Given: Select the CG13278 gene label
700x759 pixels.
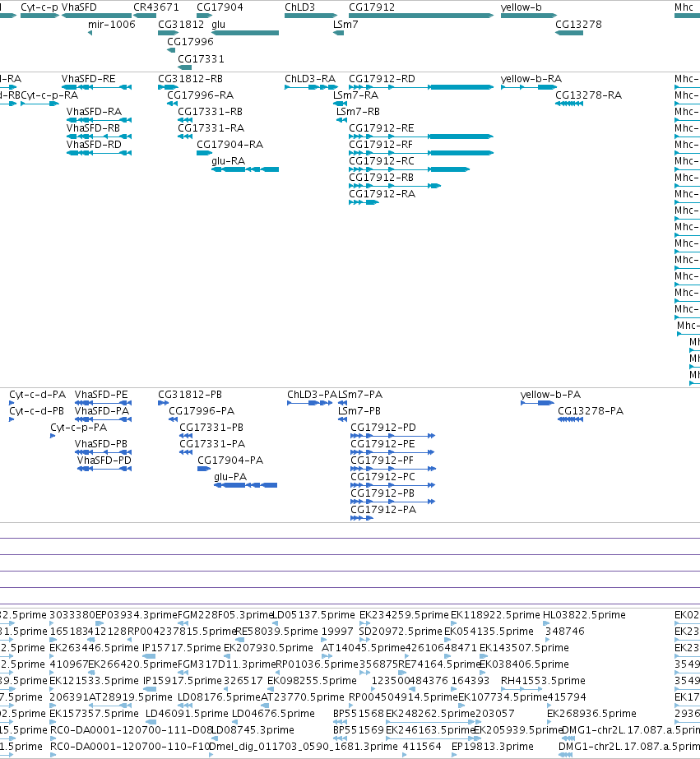Looking at the screenshot, I should (578, 25).
